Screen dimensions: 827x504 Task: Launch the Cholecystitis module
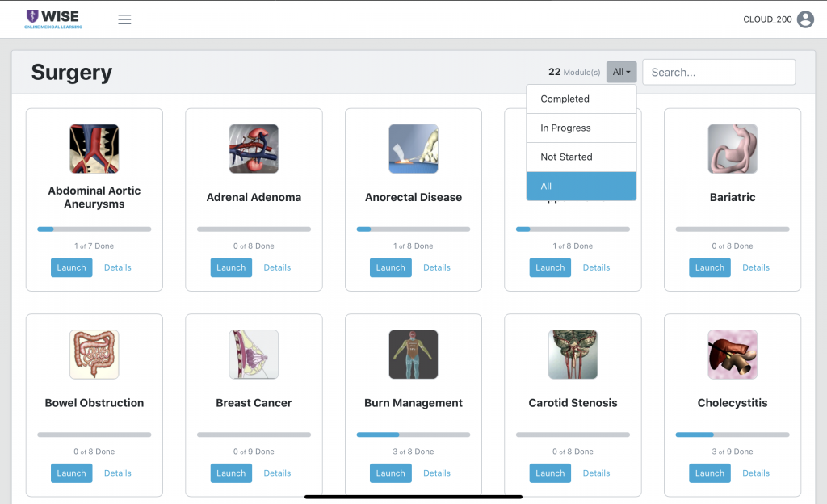point(709,473)
